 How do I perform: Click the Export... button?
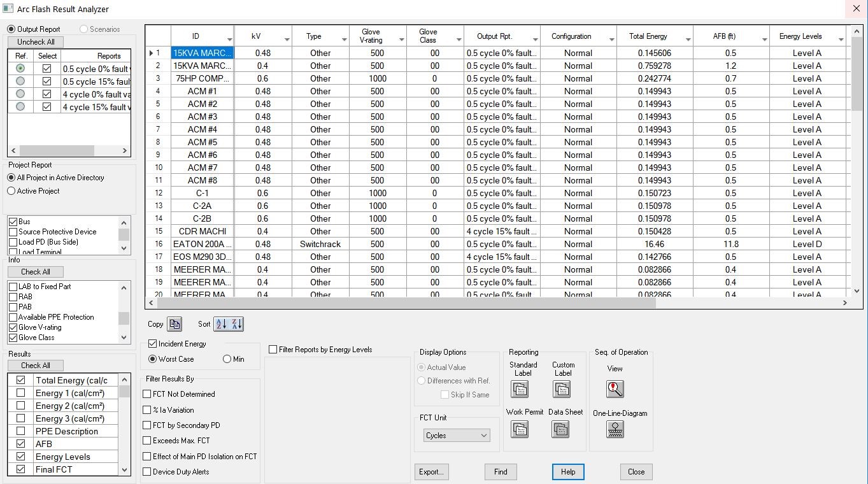click(431, 472)
